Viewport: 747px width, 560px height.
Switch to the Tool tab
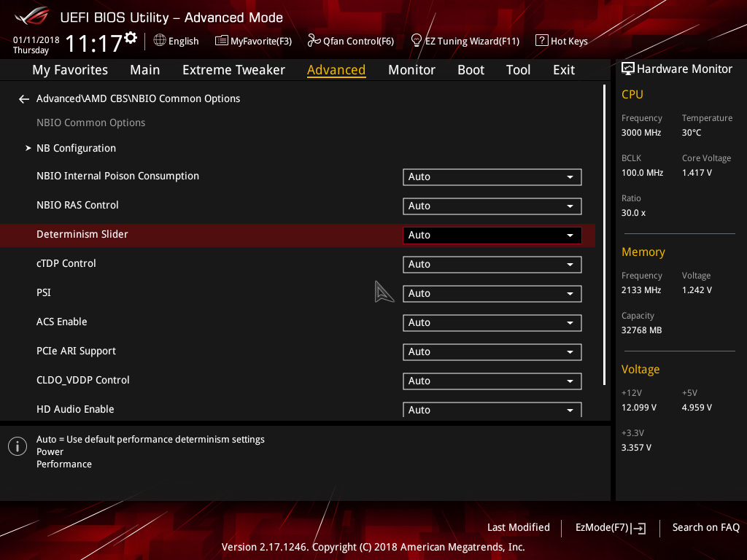[518, 70]
